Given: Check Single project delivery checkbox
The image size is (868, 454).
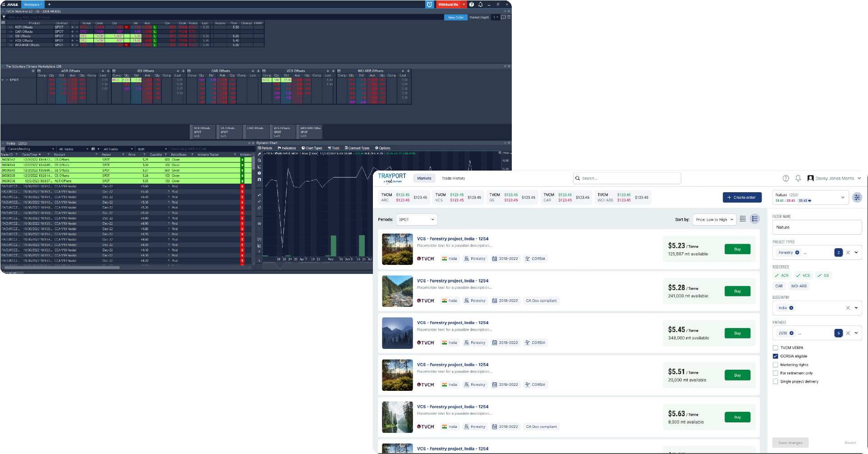Looking at the screenshot, I should point(775,381).
